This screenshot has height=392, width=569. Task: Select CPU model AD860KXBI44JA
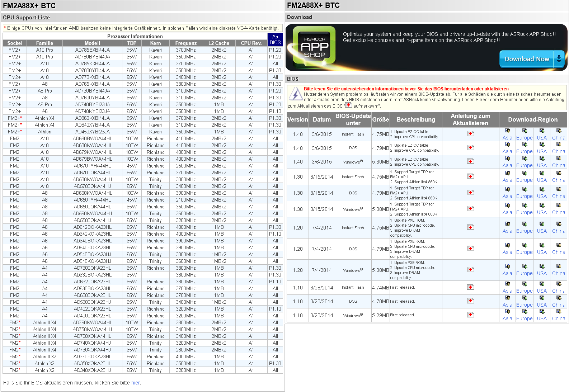[93, 118]
